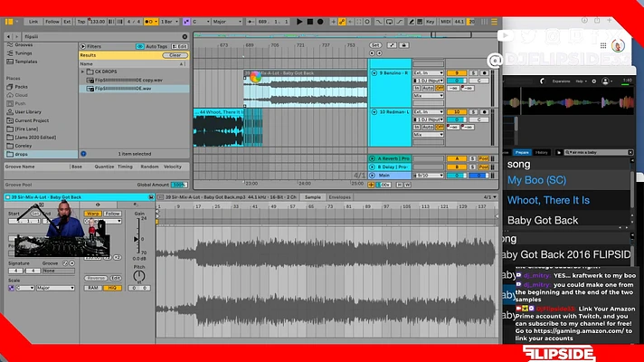
Task: Toggle Key map mode switch
Action: click(x=430, y=22)
